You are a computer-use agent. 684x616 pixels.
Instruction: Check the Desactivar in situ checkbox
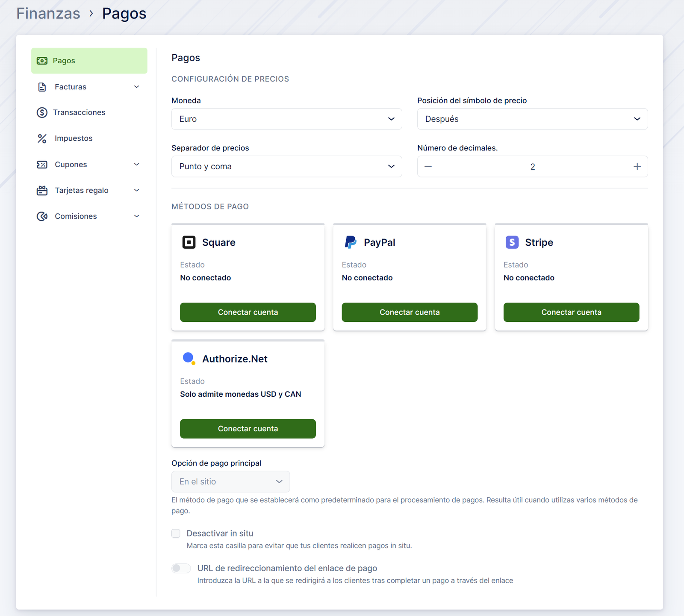click(176, 533)
